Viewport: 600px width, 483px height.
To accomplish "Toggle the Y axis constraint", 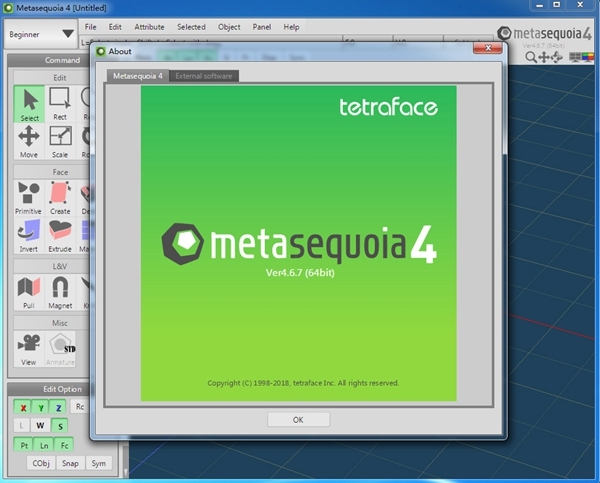I will pyautogui.click(x=41, y=408).
